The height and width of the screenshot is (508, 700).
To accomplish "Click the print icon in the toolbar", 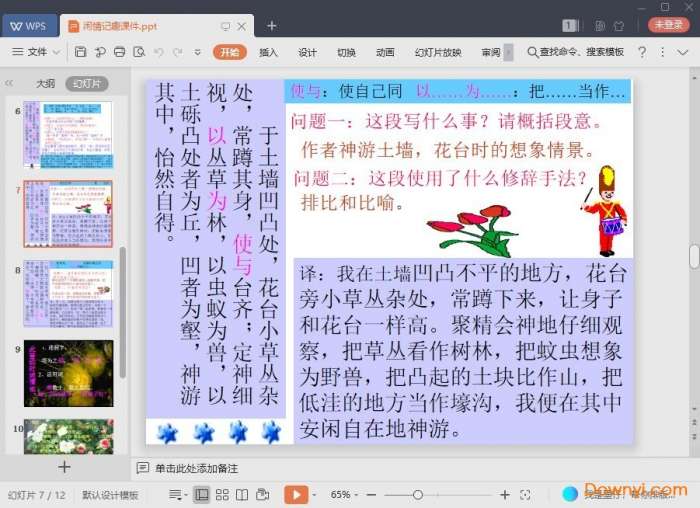I will click(x=120, y=52).
